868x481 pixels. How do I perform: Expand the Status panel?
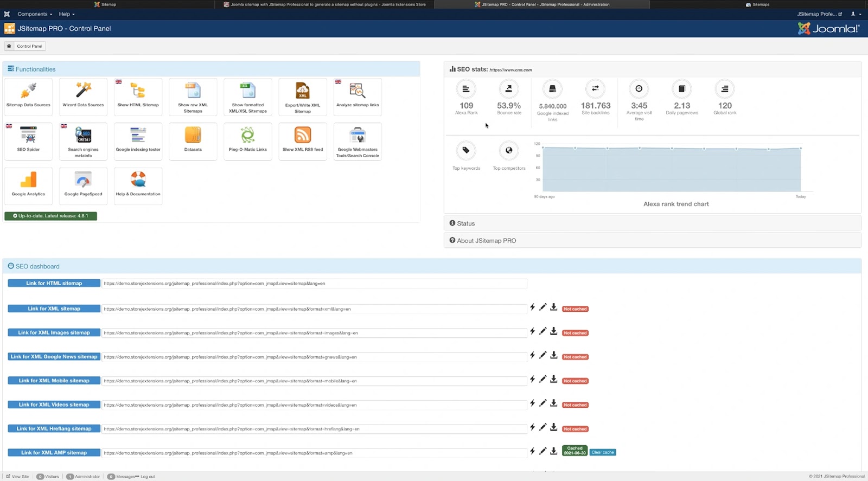click(465, 223)
